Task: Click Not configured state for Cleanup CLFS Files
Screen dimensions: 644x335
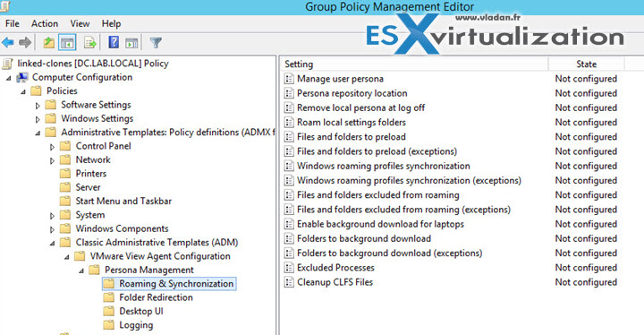Action: [586, 282]
